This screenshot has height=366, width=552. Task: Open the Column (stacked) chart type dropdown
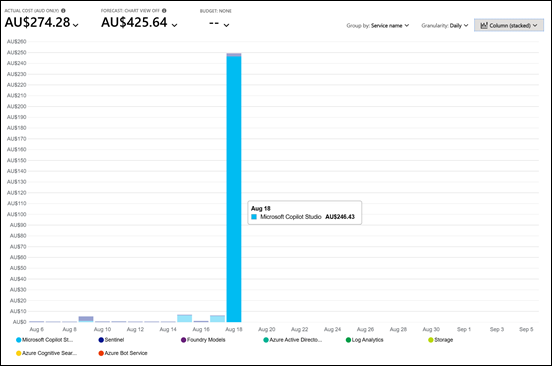tap(509, 25)
